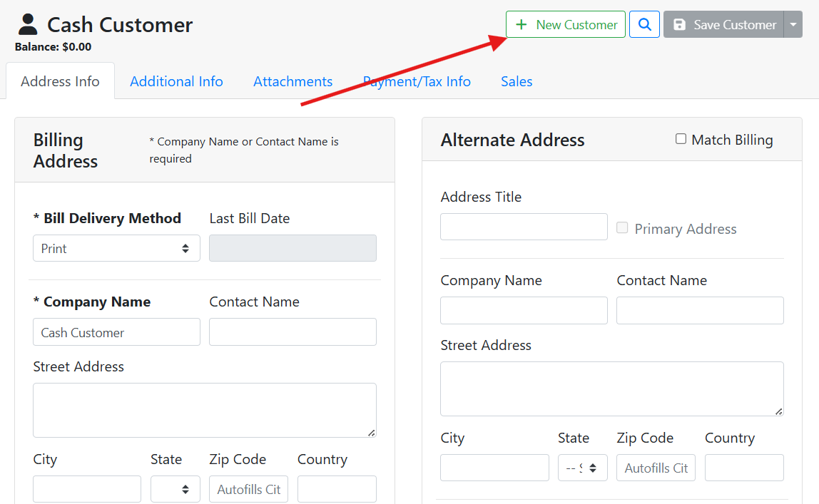Click the magnifying glass search icon
Image resolution: width=819 pixels, height=504 pixels.
coord(644,25)
